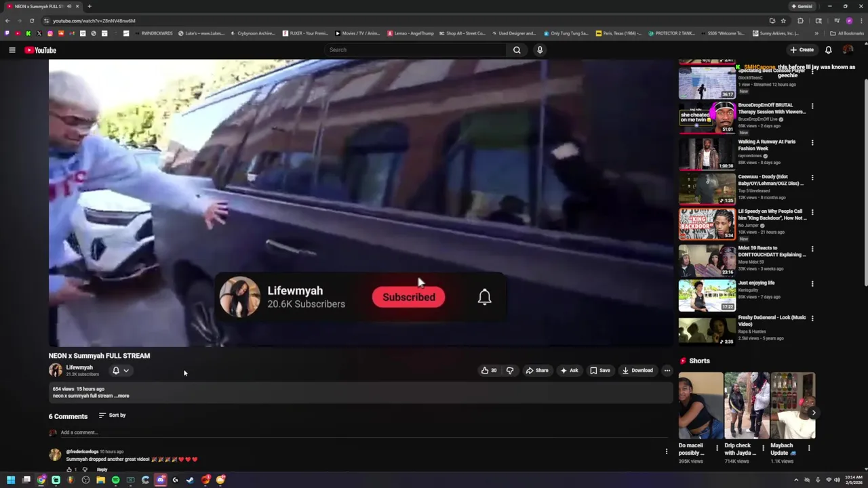Click the address bar URL
Image resolution: width=868 pixels, height=488 pixels.
point(94,21)
